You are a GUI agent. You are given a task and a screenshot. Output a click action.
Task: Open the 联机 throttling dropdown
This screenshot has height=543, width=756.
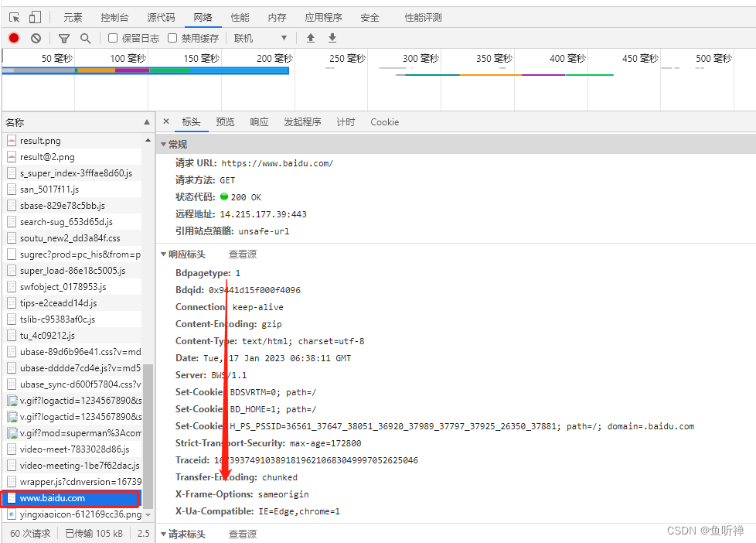click(261, 38)
